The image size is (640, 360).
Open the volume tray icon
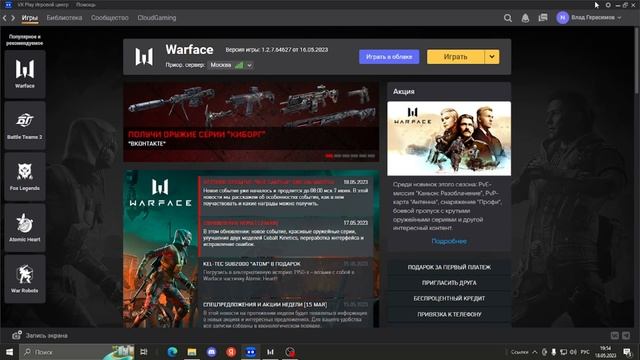tap(573, 352)
